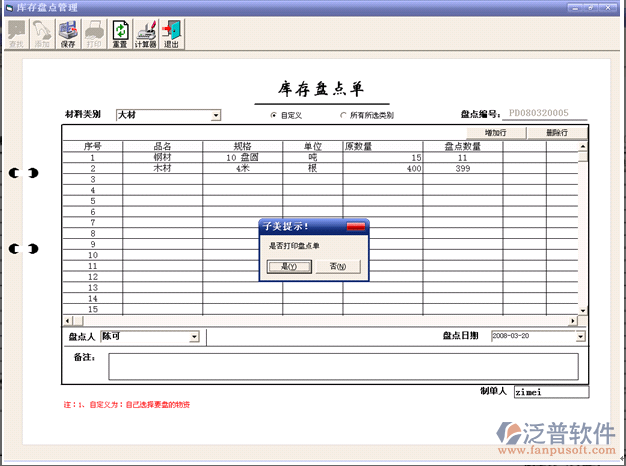Click the 规格 column header
The image size is (626, 466).
tap(243, 146)
